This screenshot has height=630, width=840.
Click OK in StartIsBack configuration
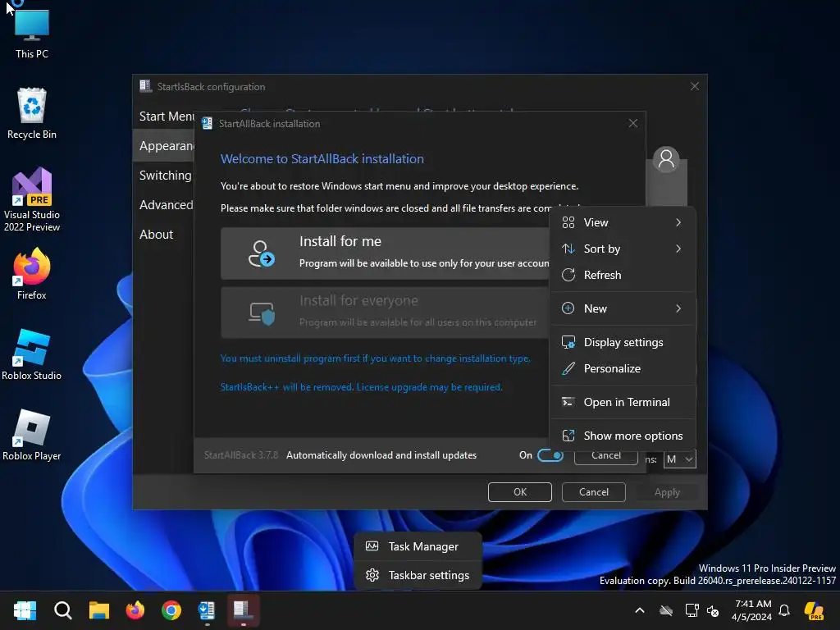(x=519, y=492)
